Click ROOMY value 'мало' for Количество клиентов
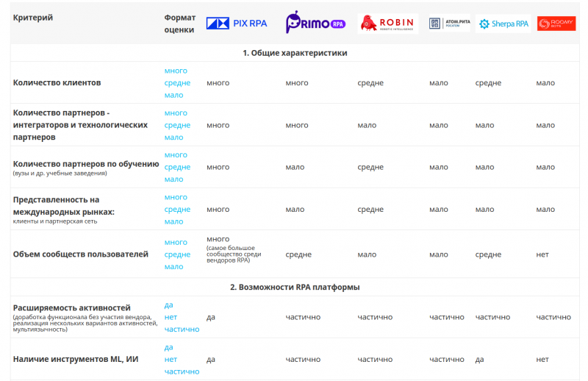The image size is (588, 381). pyautogui.click(x=545, y=83)
